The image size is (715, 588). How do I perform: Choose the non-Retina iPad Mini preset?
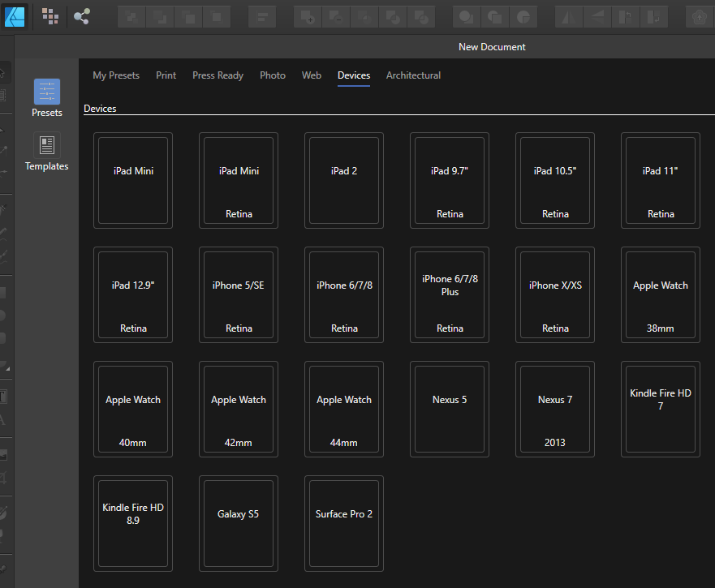coord(133,181)
